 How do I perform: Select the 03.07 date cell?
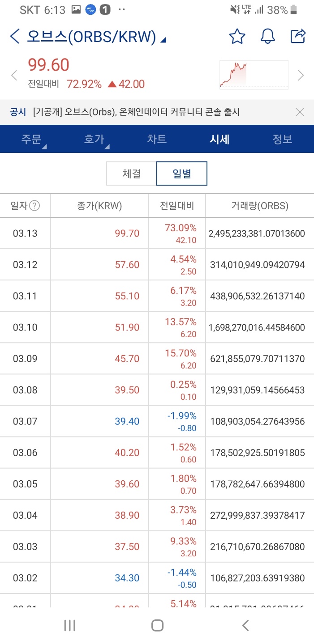point(25,421)
